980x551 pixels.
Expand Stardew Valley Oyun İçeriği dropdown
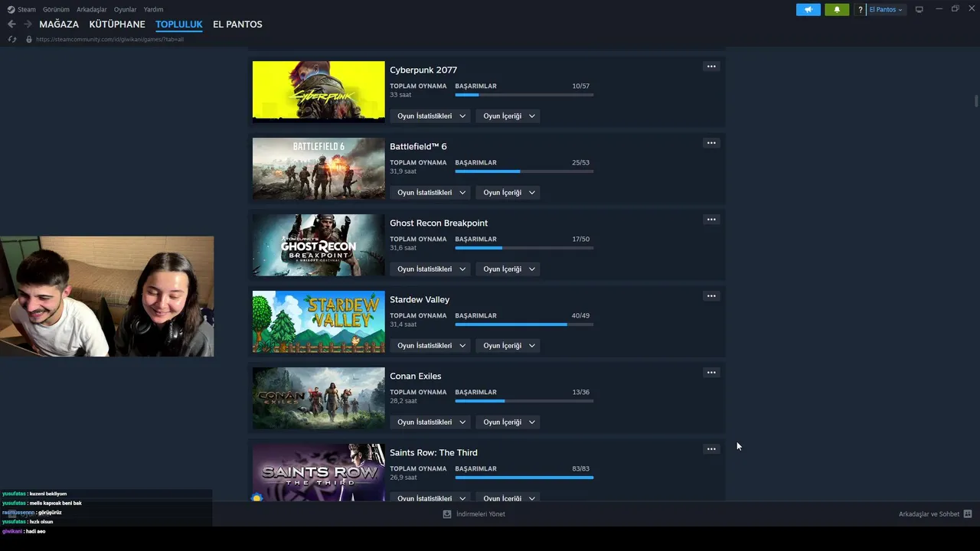pos(508,346)
